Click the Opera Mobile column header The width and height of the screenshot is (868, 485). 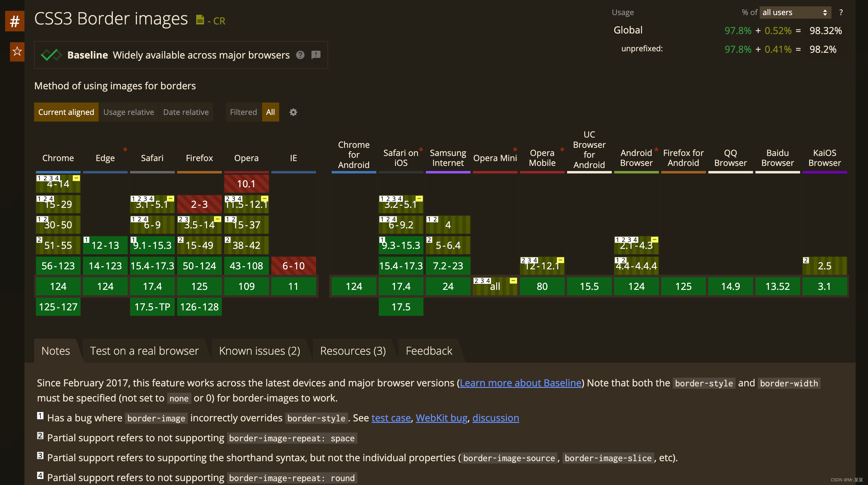point(542,158)
